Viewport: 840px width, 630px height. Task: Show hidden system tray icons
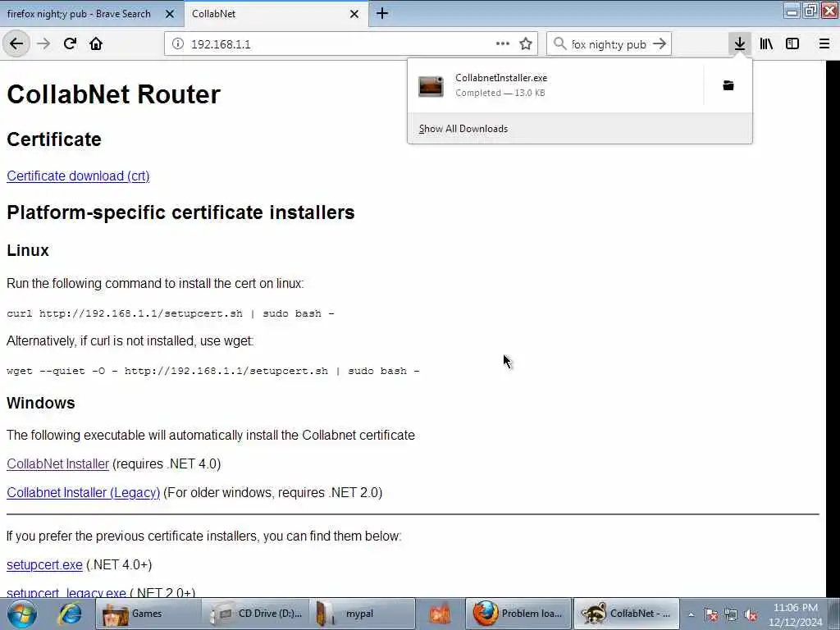[691, 614]
